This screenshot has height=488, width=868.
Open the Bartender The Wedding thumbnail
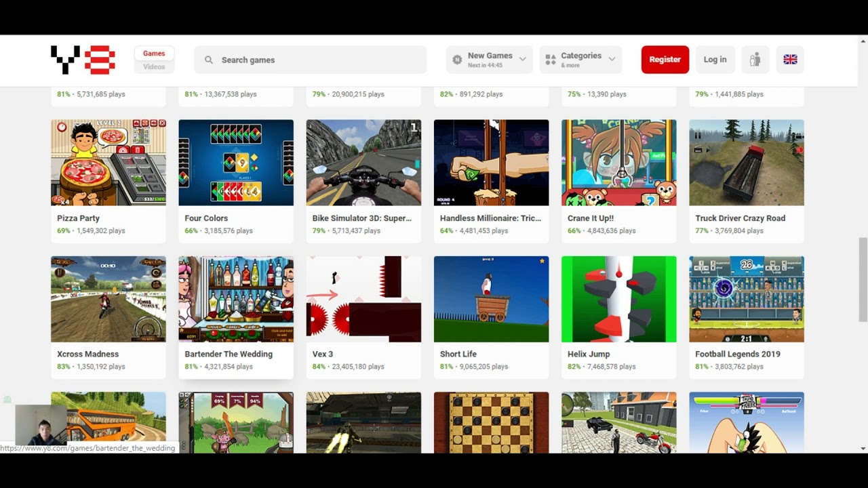236,299
